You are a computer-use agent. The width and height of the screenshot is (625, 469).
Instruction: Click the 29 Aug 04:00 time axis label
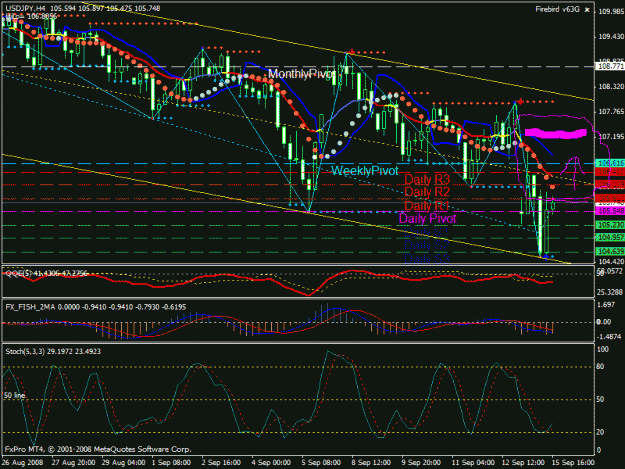123,463
